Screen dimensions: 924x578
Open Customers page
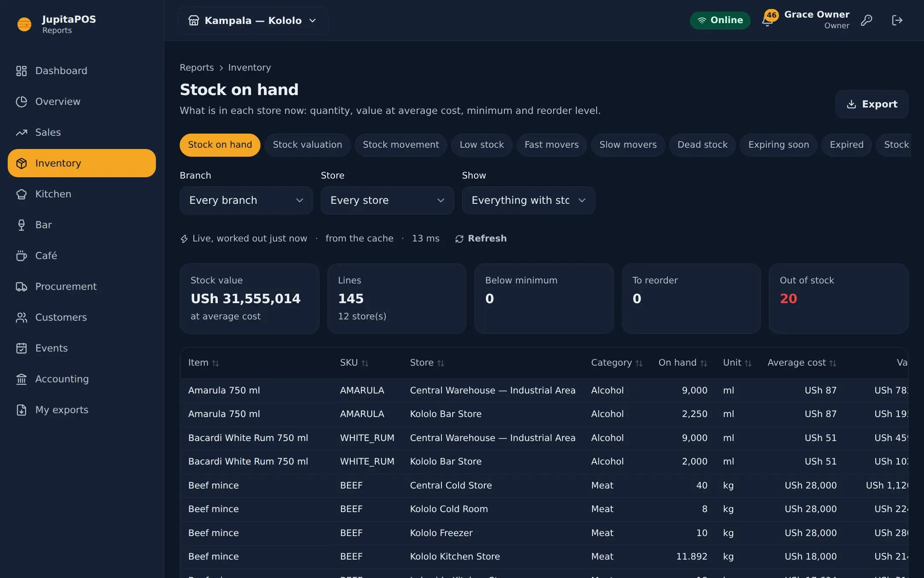(x=82, y=317)
